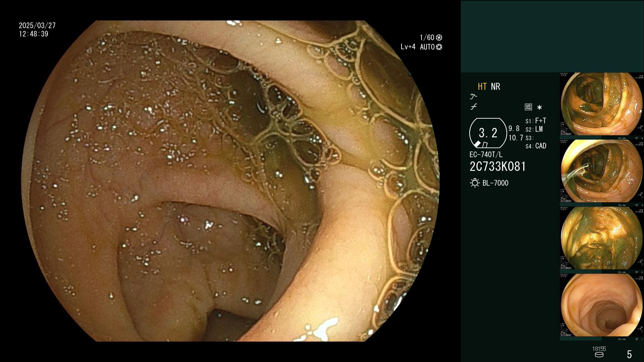Click the EC-740T/L scope model text
Viewport: 644px width, 362px height.
point(486,155)
